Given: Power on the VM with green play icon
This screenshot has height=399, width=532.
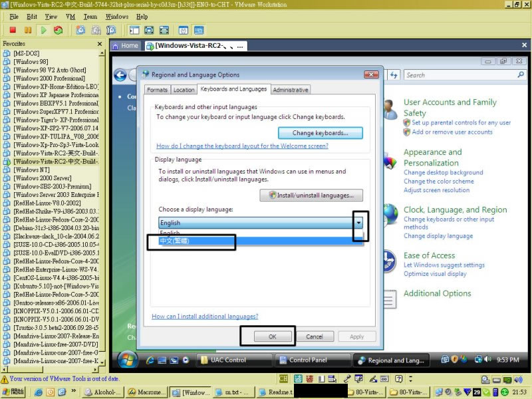Looking at the screenshot, I should point(43,30).
